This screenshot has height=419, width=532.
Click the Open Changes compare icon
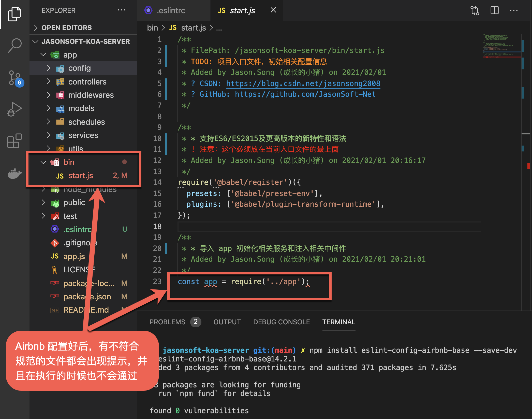pos(475,10)
